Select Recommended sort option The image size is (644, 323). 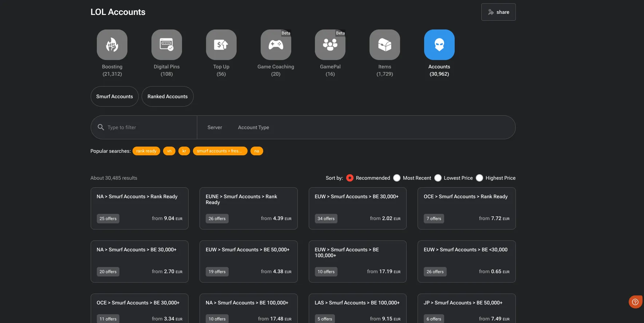pyautogui.click(x=350, y=178)
